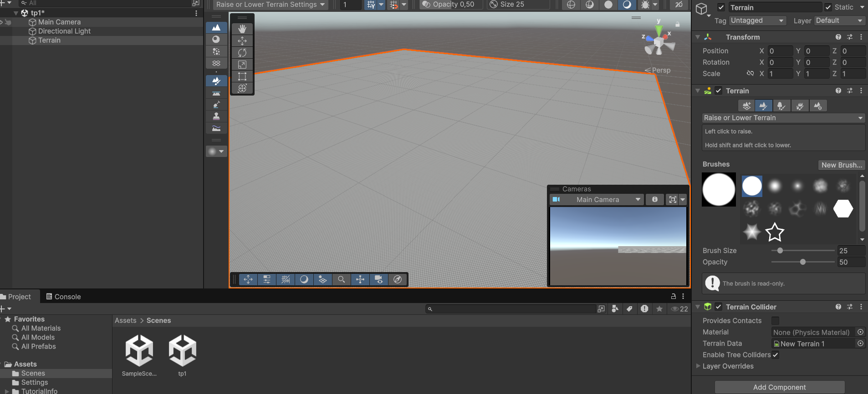Click the Paint Details terrain icon
Image resolution: width=868 pixels, height=394 pixels.
[x=800, y=106]
